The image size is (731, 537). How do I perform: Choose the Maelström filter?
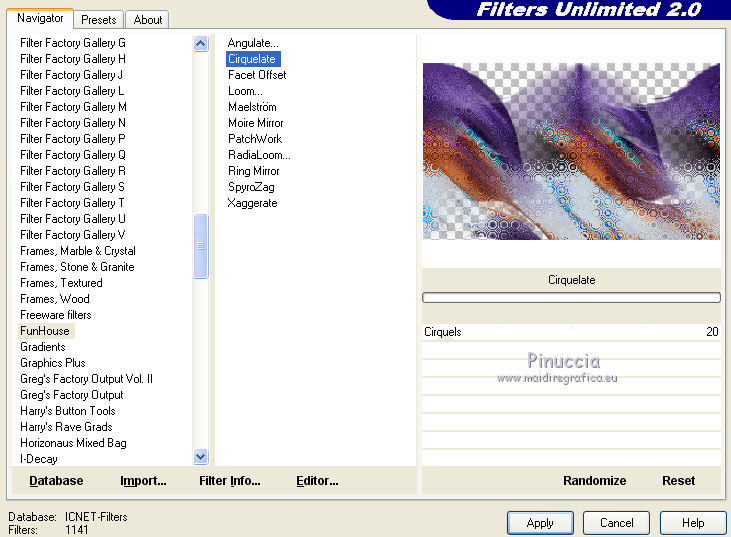click(x=252, y=107)
